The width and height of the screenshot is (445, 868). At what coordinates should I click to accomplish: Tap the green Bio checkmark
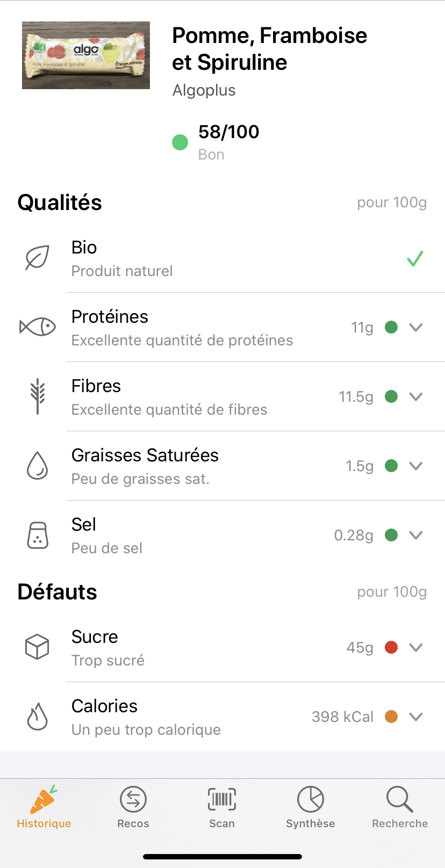(415, 259)
